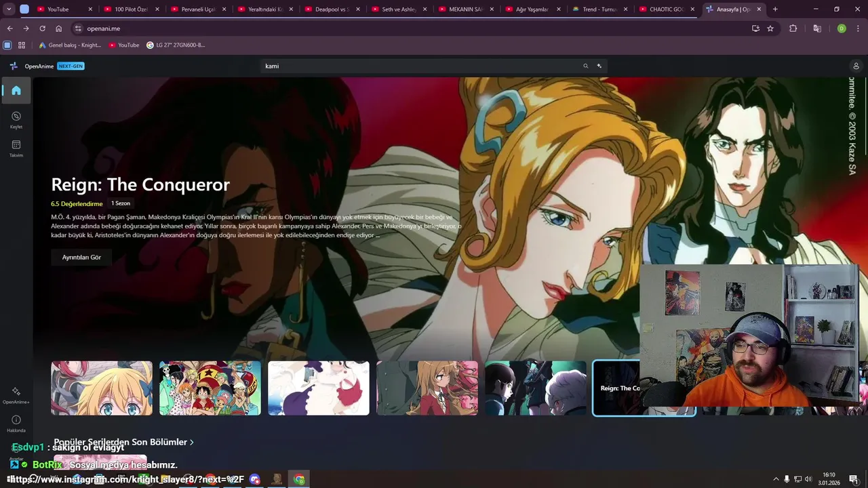Viewport: 868px width, 488px height.
Task: Click the Discord icon in Windows taskbar
Action: 255,479
